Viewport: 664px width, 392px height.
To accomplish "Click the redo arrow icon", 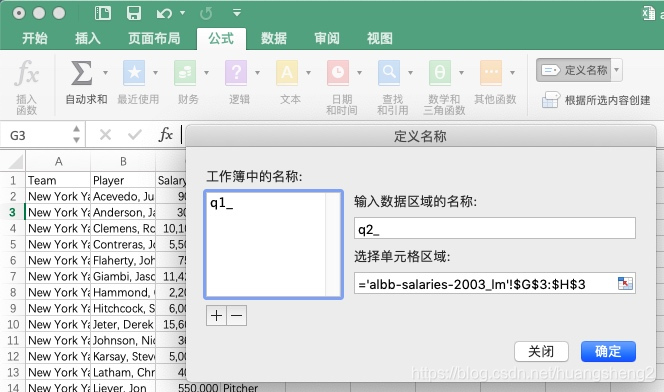I will [206, 14].
